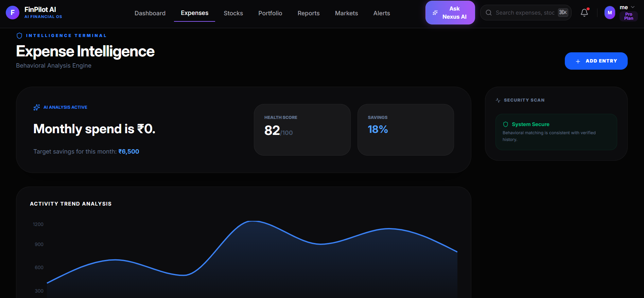The width and height of the screenshot is (644, 298).
Task: Click the Health Score card
Action: coord(302,130)
